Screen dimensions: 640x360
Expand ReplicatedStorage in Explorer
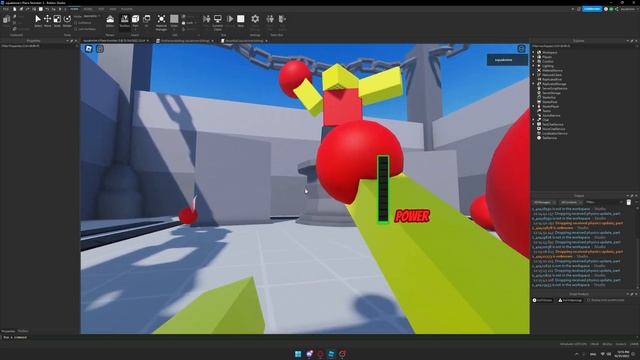533,84
